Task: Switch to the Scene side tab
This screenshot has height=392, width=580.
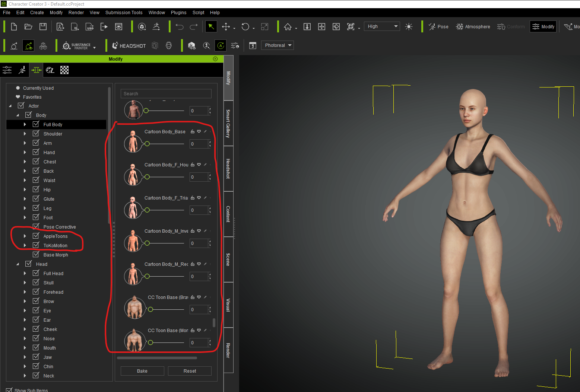Action: pyautogui.click(x=228, y=259)
